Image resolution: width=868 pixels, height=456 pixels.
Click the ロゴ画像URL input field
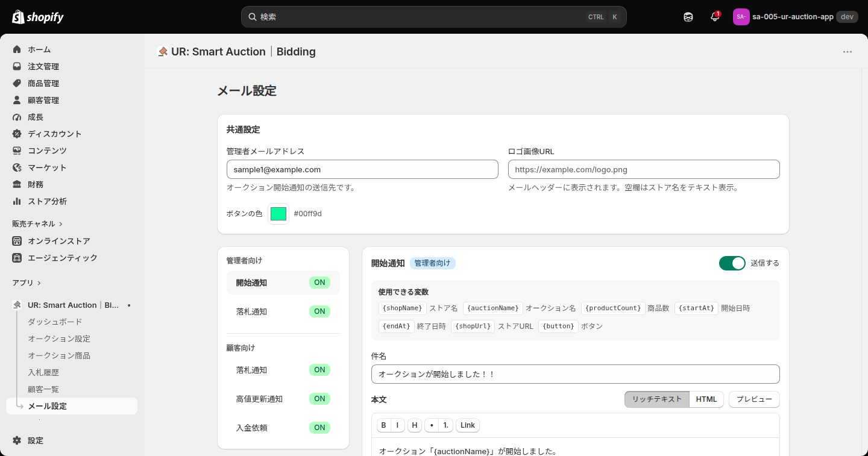pyautogui.click(x=644, y=169)
